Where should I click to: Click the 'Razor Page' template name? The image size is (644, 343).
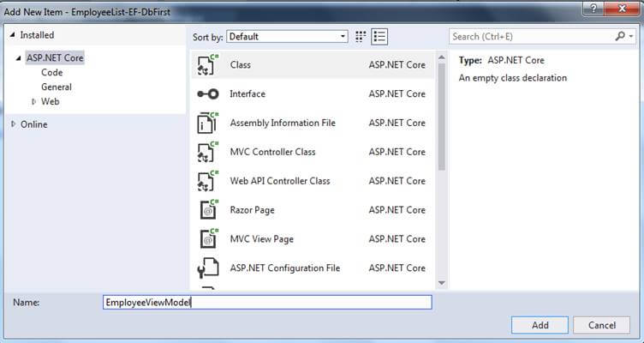pyautogui.click(x=252, y=210)
